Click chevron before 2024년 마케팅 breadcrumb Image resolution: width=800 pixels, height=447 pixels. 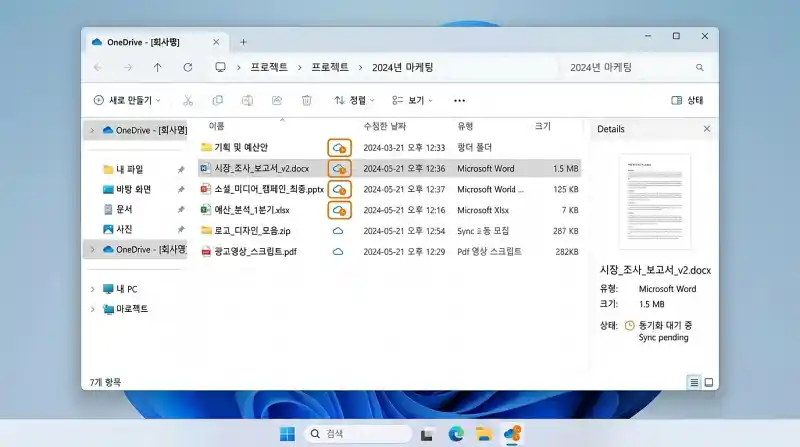(x=360, y=67)
